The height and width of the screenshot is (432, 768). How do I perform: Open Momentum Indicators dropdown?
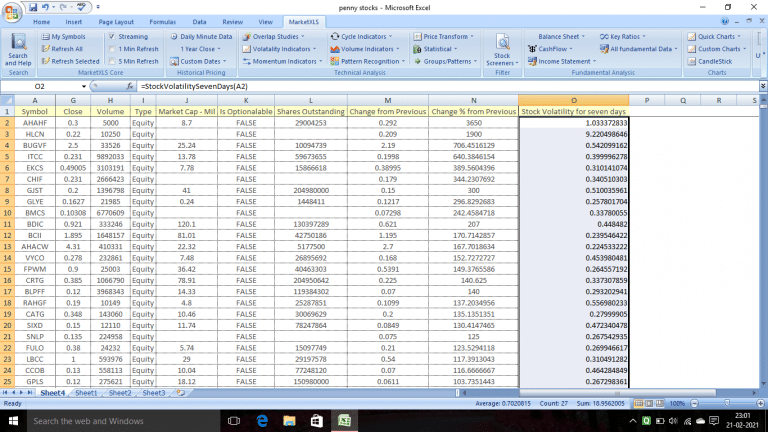pos(283,61)
